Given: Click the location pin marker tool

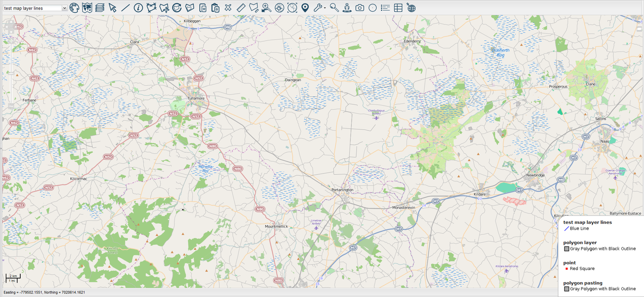Looking at the screenshot, I should (x=305, y=8).
